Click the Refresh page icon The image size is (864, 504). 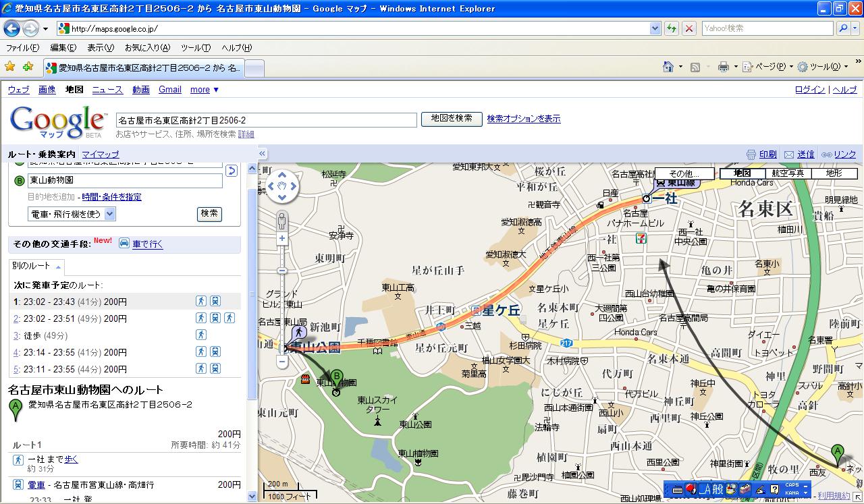(x=671, y=28)
